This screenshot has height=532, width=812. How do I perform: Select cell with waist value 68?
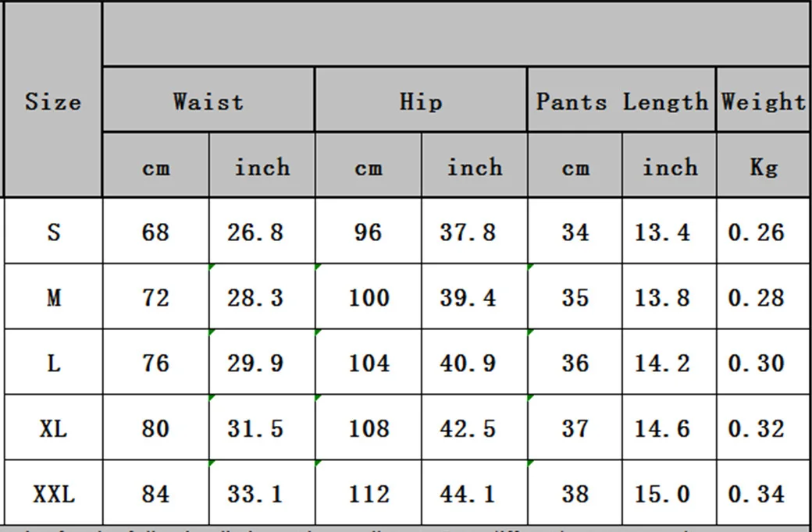click(x=156, y=231)
